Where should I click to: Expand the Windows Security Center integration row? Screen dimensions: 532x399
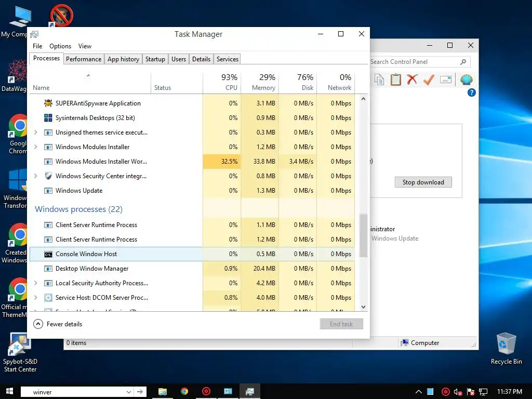[36, 176]
